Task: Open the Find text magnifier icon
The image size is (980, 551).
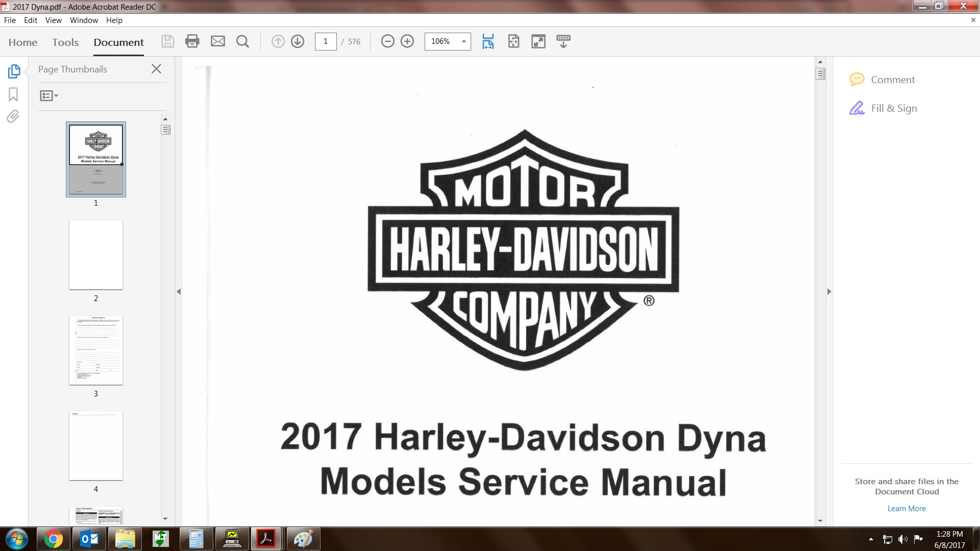Action: 243,41
